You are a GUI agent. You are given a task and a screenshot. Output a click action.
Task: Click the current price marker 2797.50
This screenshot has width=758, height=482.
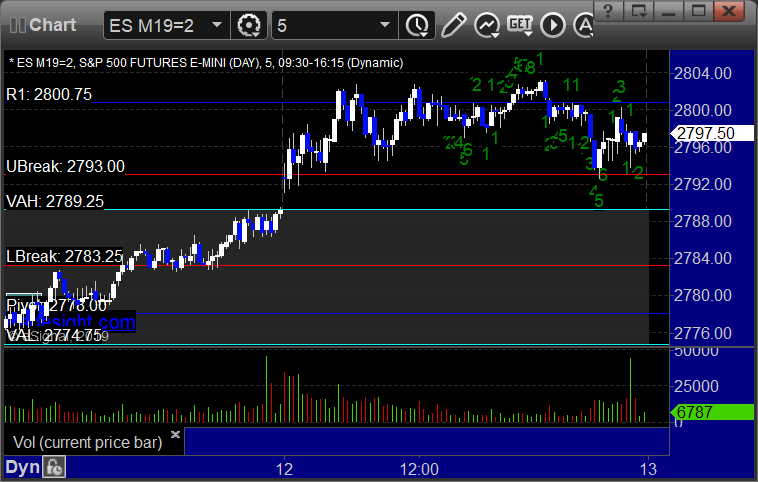(x=712, y=133)
